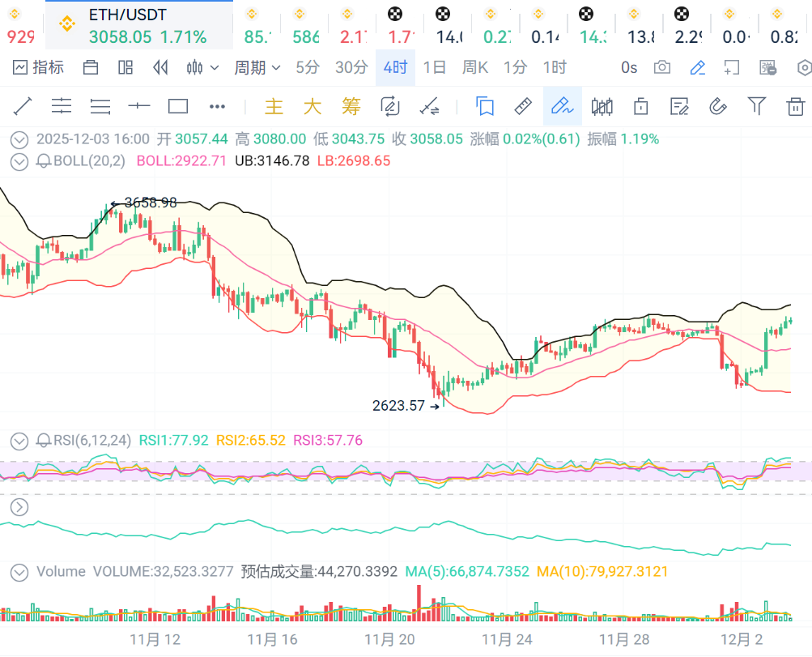Switch to the 30分 timeframe tab

351,68
